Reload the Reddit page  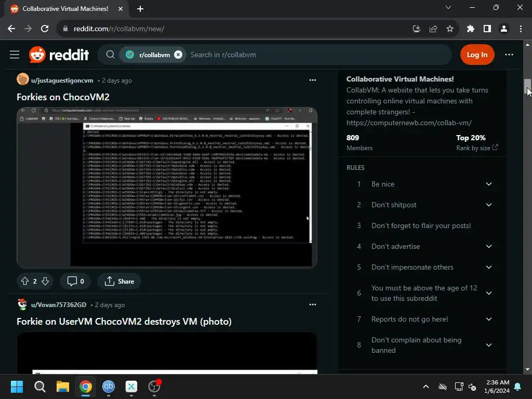click(45, 29)
